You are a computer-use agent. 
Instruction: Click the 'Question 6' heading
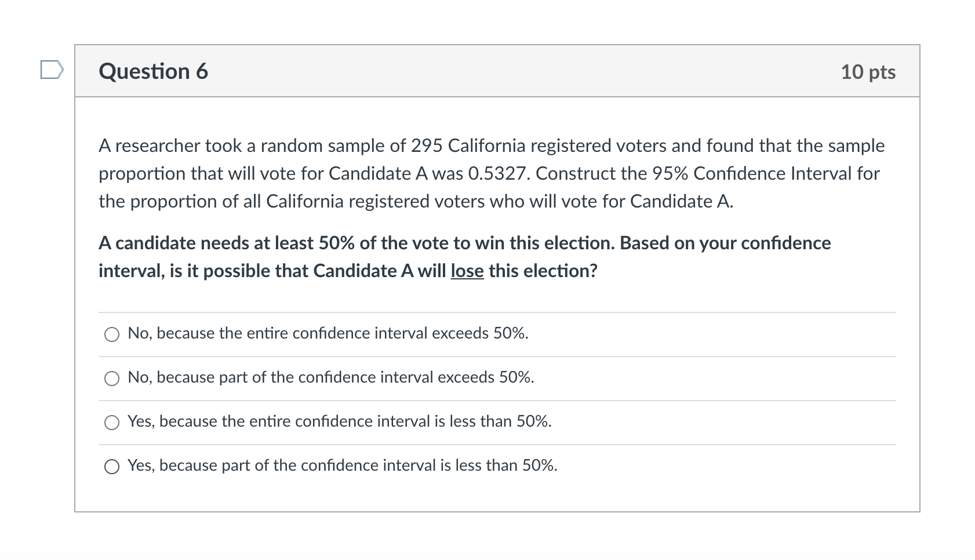(153, 71)
